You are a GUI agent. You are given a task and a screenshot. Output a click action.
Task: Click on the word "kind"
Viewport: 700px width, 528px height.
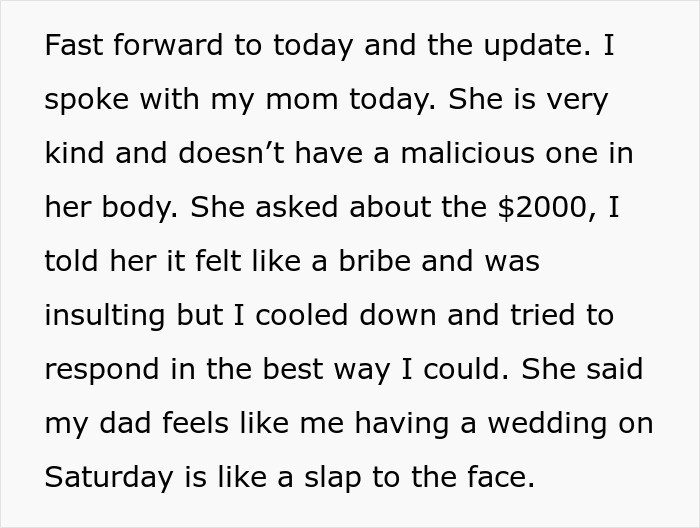click(73, 154)
